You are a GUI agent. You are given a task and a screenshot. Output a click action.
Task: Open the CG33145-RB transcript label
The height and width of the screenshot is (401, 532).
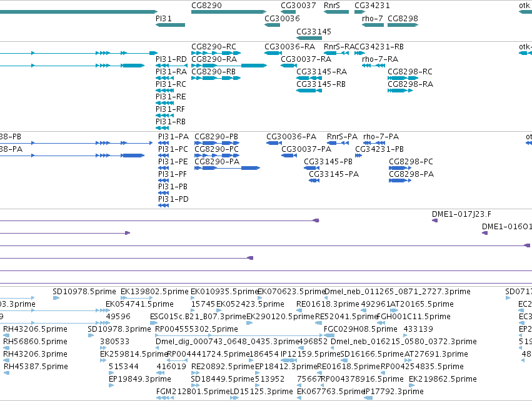(x=321, y=84)
